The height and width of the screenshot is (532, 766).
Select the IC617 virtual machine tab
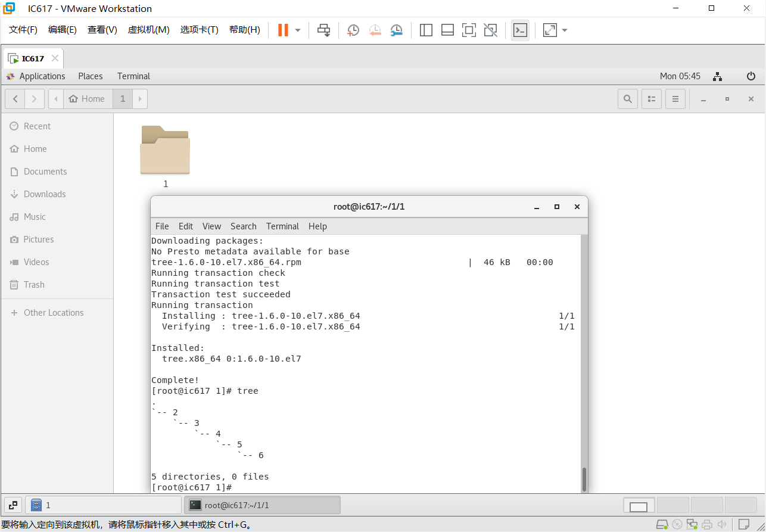click(x=33, y=58)
